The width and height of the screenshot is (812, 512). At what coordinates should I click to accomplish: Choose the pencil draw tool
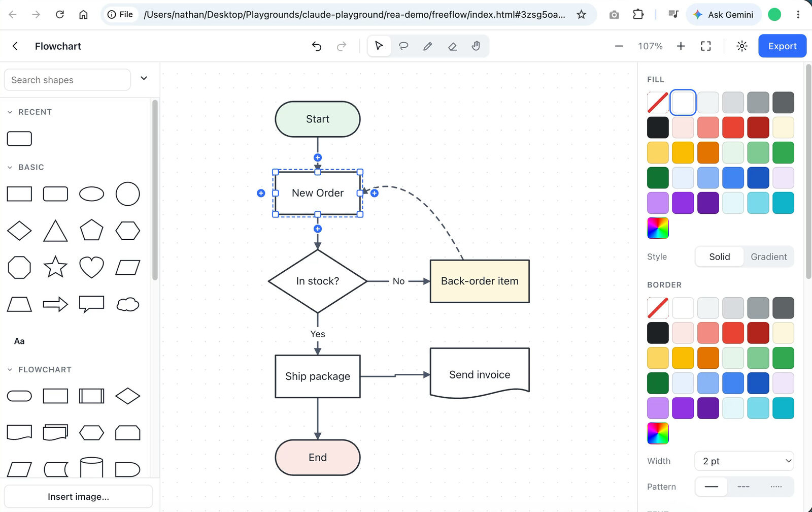click(x=428, y=46)
